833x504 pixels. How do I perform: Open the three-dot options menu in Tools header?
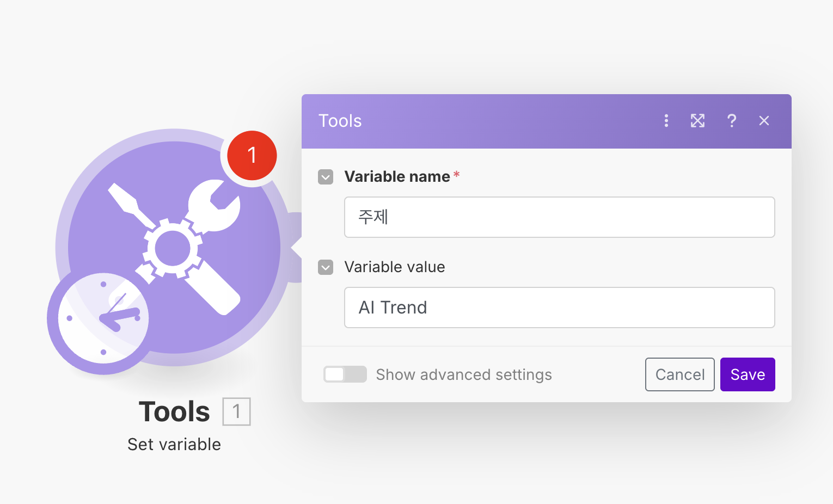[666, 121]
